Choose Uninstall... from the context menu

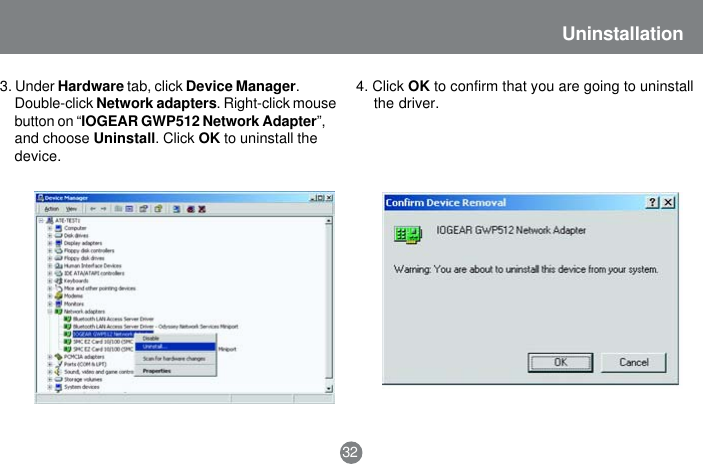pos(175,347)
